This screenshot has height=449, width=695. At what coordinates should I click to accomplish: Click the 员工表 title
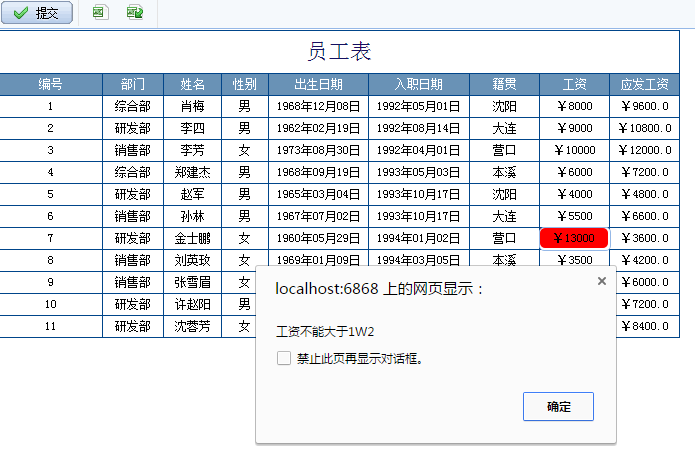(340, 51)
